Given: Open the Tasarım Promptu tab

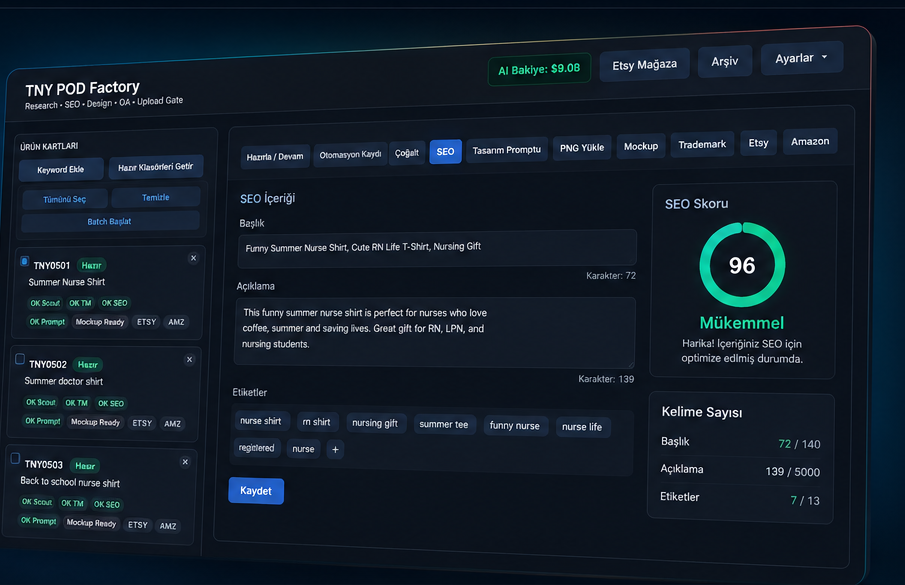Looking at the screenshot, I should pyautogui.click(x=507, y=150).
